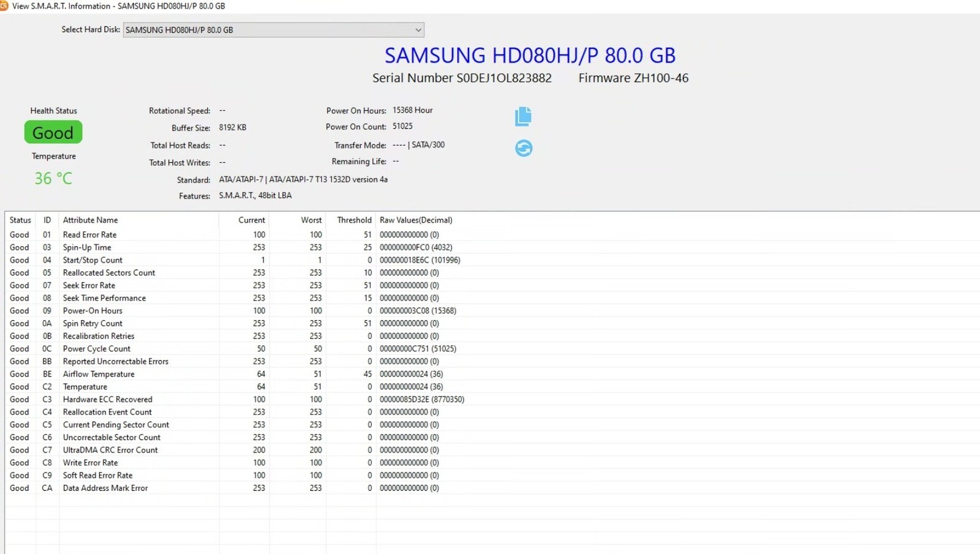Click raw value 000000018E6C (101996)
The width and height of the screenshot is (980, 554).
click(420, 260)
